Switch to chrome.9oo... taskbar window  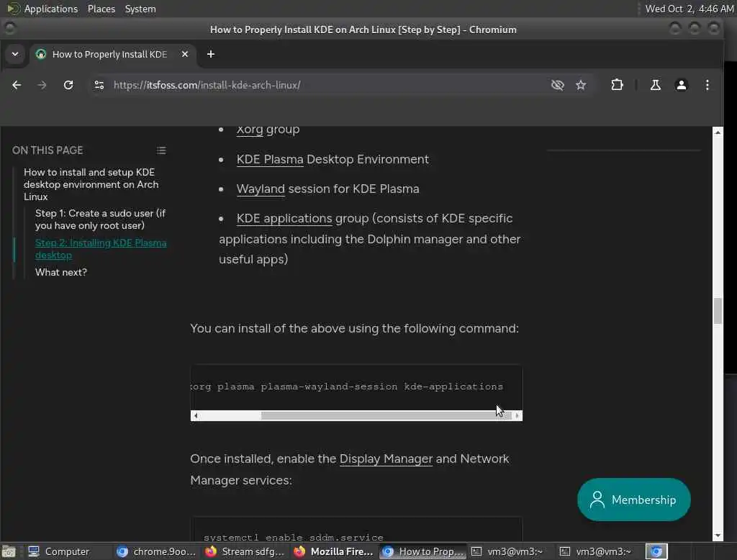[156, 551]
